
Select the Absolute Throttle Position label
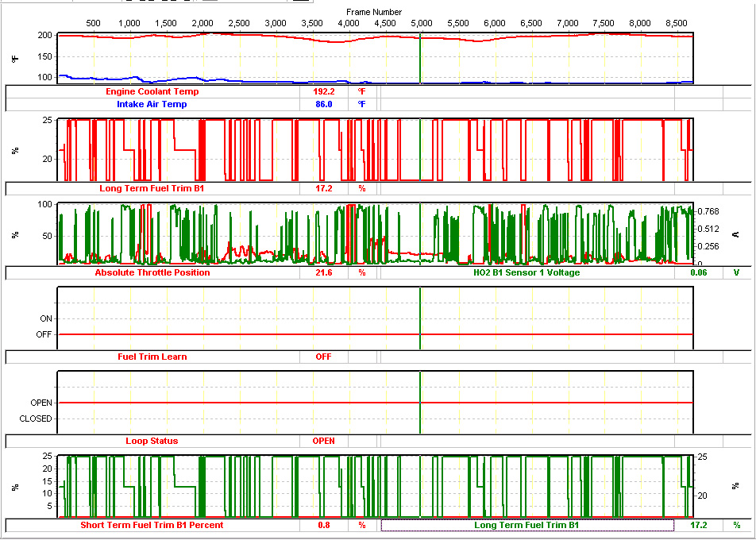click(152, 273)
